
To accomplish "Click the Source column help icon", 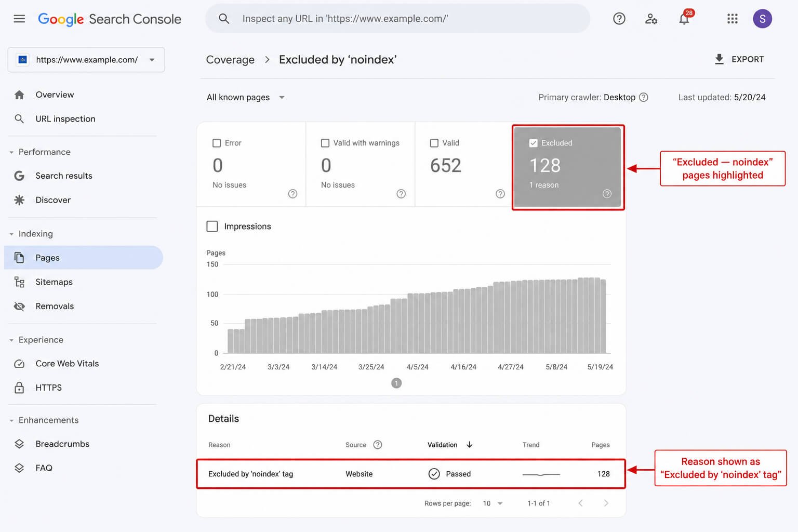I will pyautogui.click(x=378, y=445).
